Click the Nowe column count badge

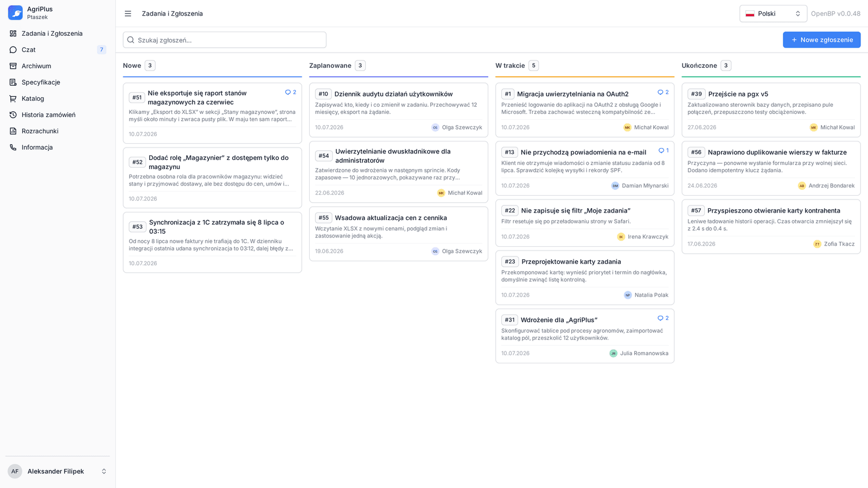coord(150,66)
